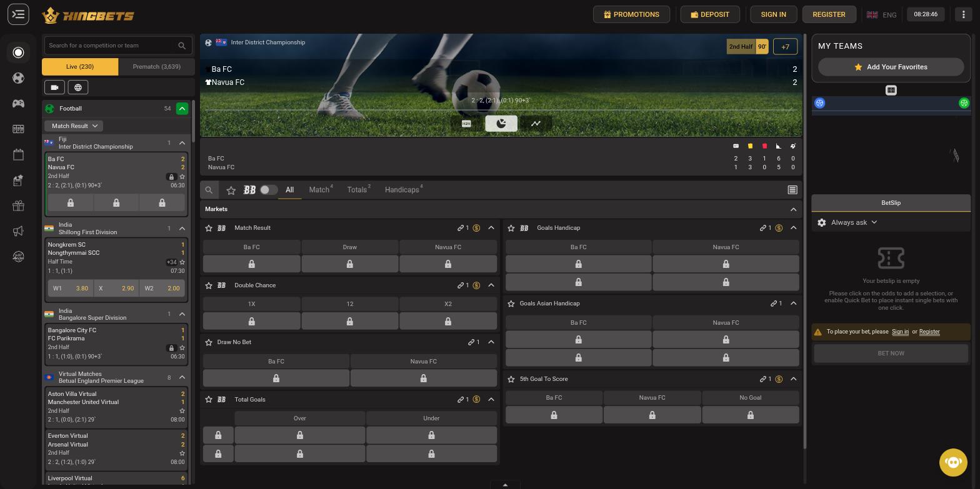This screenshot has width=980, height=489.
Task: Toggle the BB switch in the markets bar
Action: point(268,190)
